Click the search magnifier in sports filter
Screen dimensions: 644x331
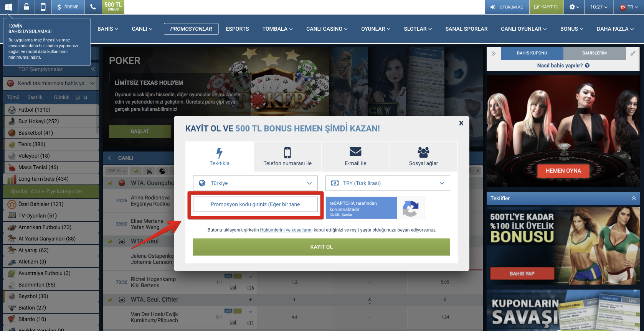(86, 97)
